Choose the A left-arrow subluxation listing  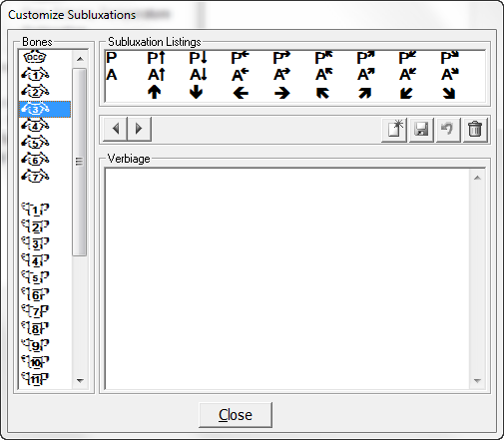click(241, 75)
